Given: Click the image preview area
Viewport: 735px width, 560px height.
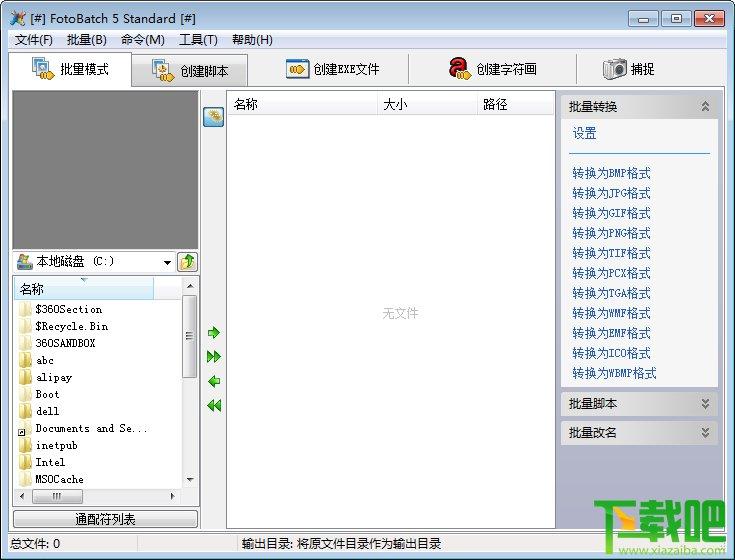Looking at the screenshot, I should click(x=105, y=170).
